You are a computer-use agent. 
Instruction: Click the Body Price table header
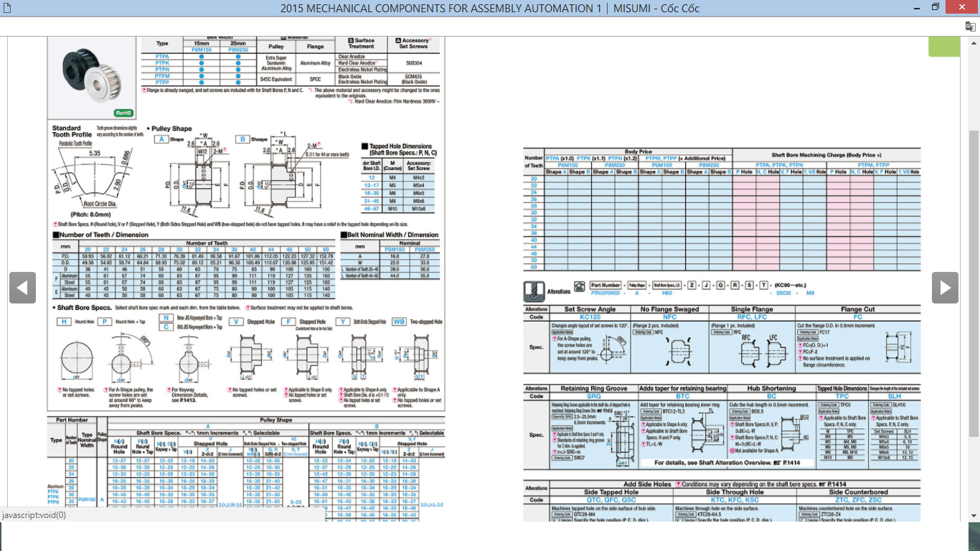coord(638,151)
